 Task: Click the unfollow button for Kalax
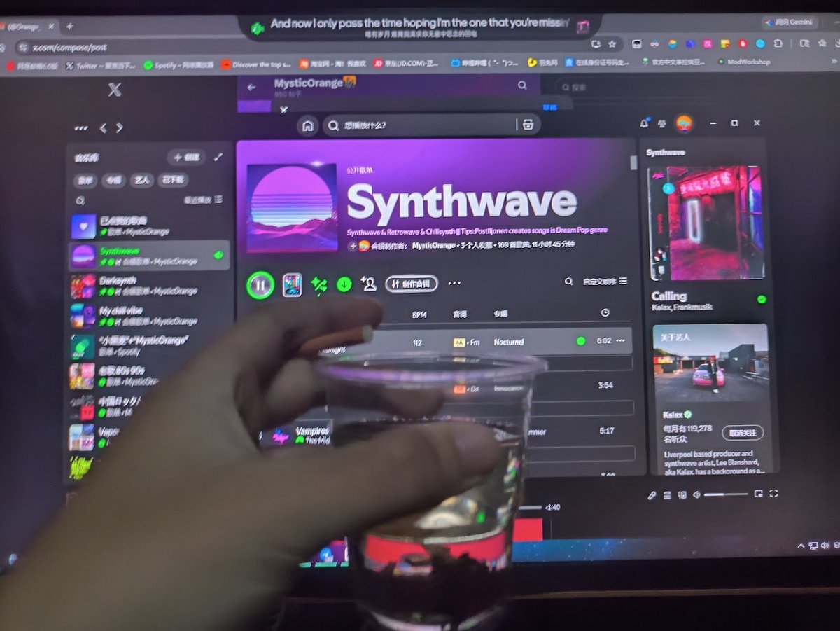(743, 432)
